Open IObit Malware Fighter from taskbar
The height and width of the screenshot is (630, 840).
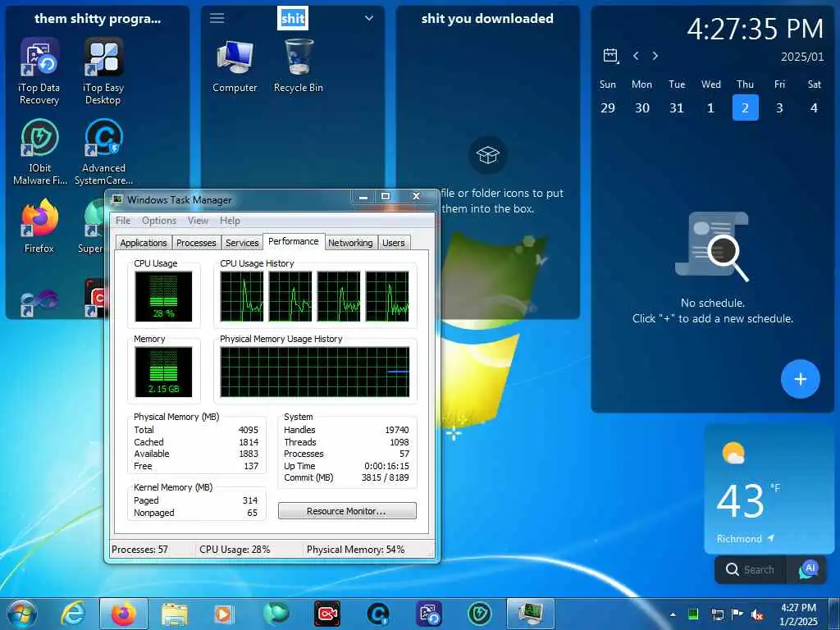point(479,614)
